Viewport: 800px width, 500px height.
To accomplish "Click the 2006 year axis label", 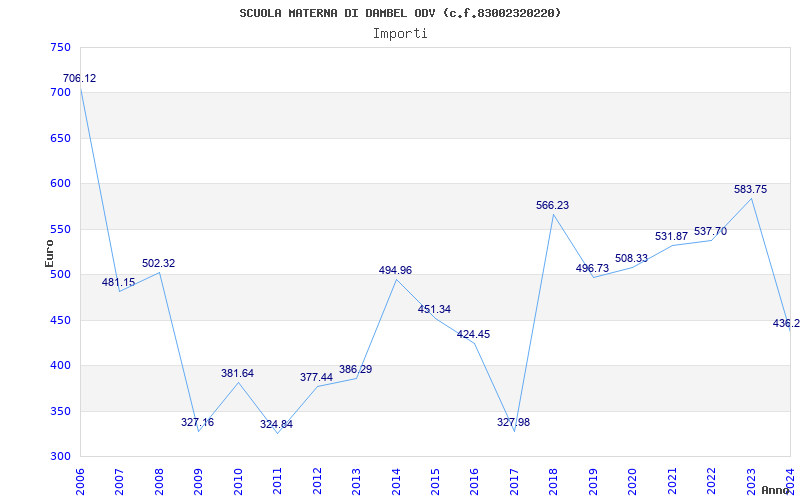I will 81,481.
